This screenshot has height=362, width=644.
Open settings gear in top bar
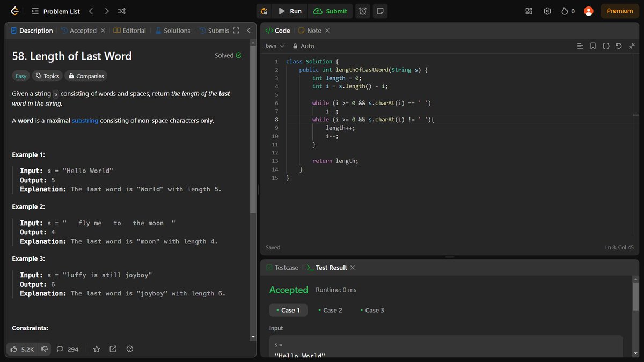click(x=547, y=11)
